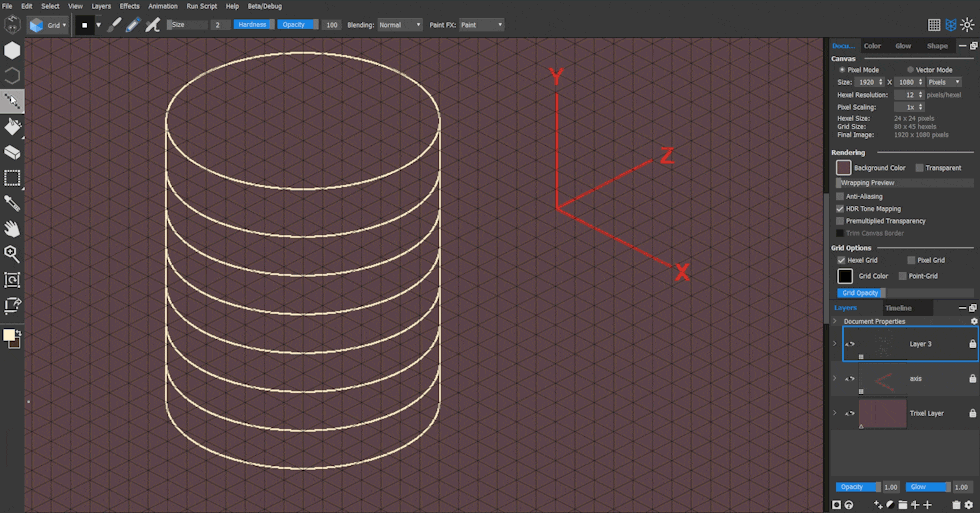The height and width of the screenshot is (513, 980).
Task: Activate the zoom magnifier tool
Action: (x=12, y=254)
